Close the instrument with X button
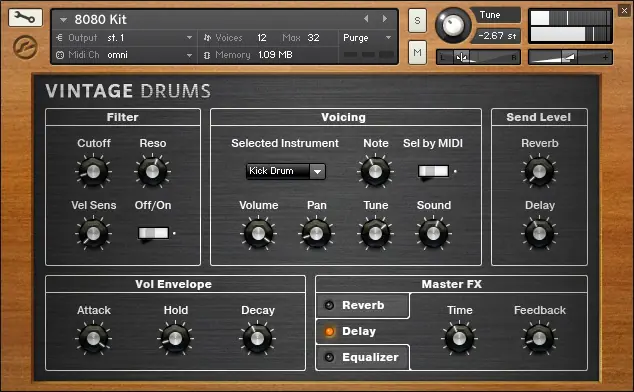 pos(625,10)
